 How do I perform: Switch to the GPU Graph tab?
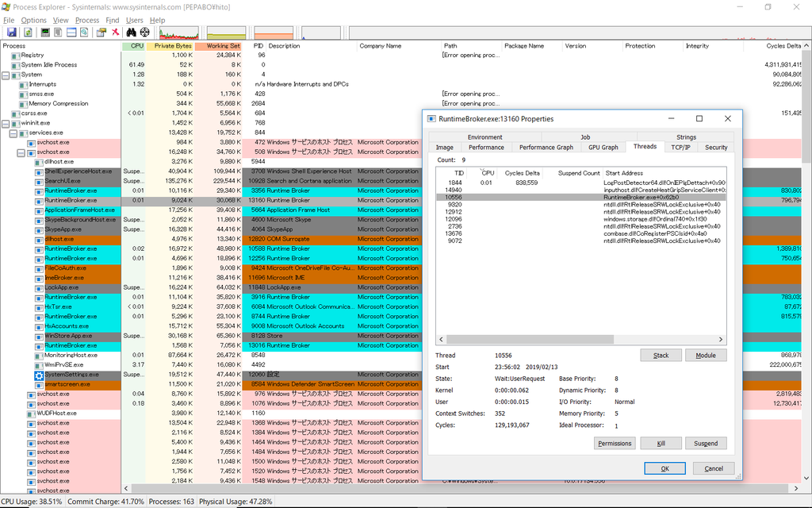[x=603, y=147]
